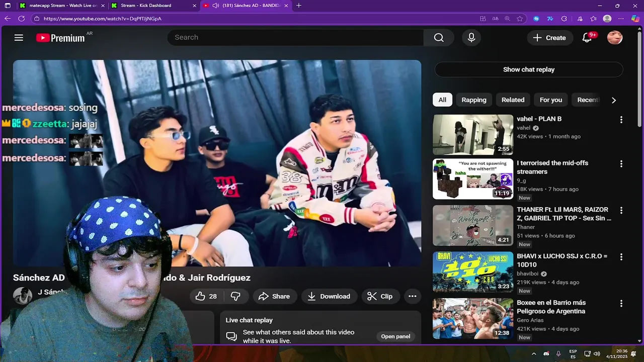Image resolution: width=644 pixels, height=362 pixels.
Task: Open options for vahel - PLAN B video
Action: pos(621,120)
